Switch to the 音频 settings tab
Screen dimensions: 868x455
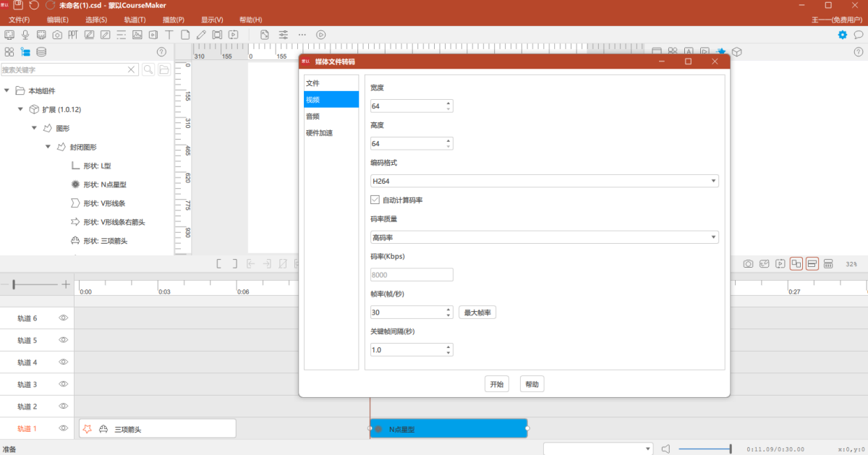click(312, 116)
